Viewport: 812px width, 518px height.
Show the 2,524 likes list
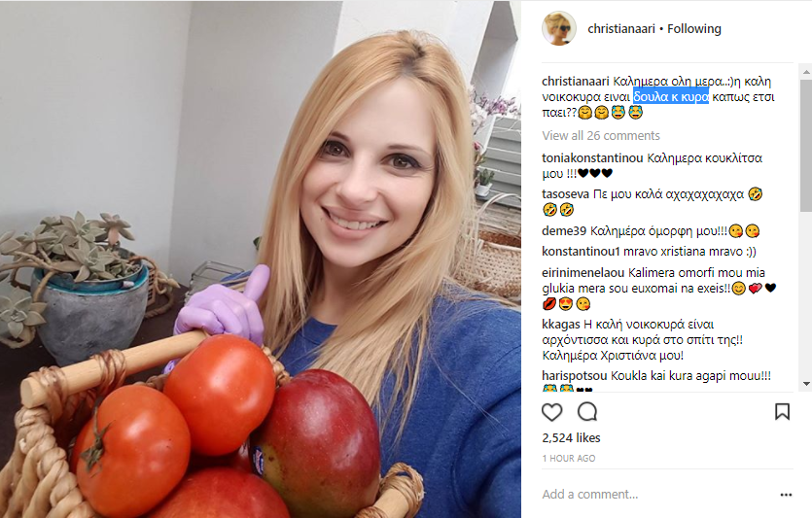pos(571,437)
